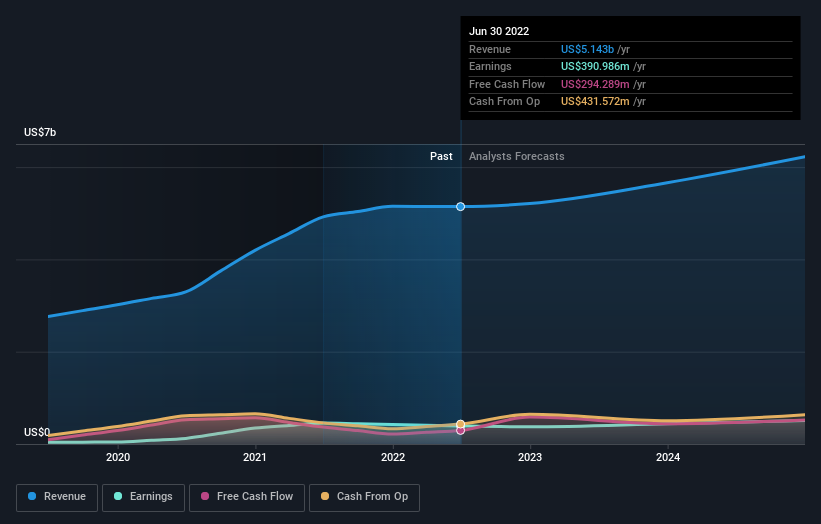The width and height of the screenshot is (821, 524).
Task: Click the Analysts Forecasts label
Action: [x=516, y=157]
